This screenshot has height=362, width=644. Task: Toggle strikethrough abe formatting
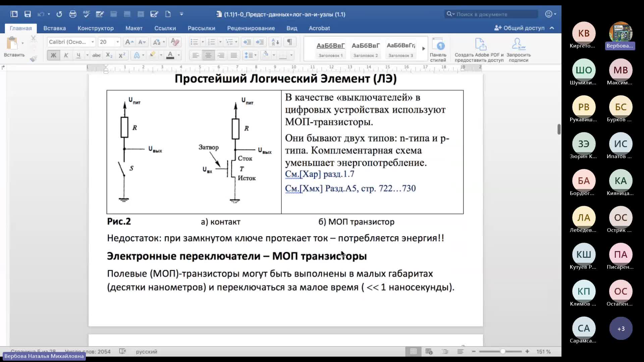click(97, 55)
